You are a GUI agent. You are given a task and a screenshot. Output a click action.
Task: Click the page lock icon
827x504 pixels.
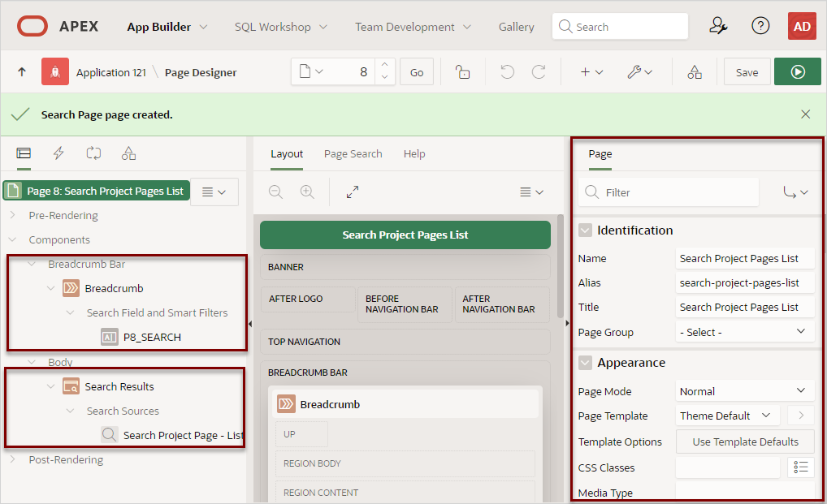pos(462,72)
